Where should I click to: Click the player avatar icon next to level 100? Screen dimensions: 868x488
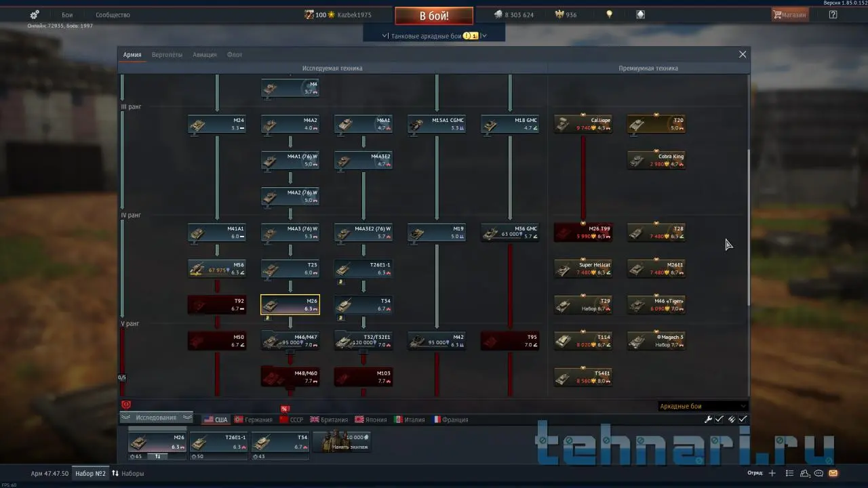tap(309, 14)
